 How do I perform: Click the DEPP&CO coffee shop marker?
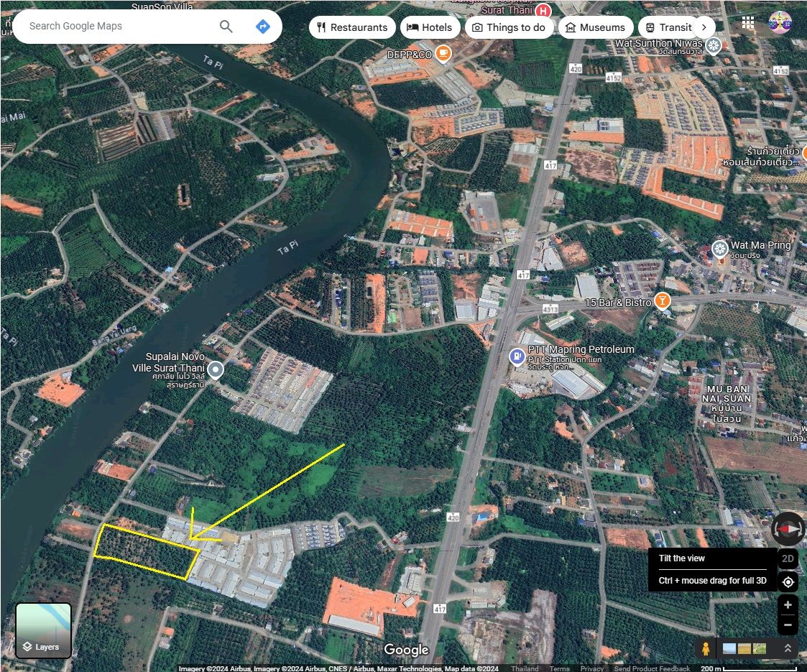pyautogui.click(x=443, y=53)
